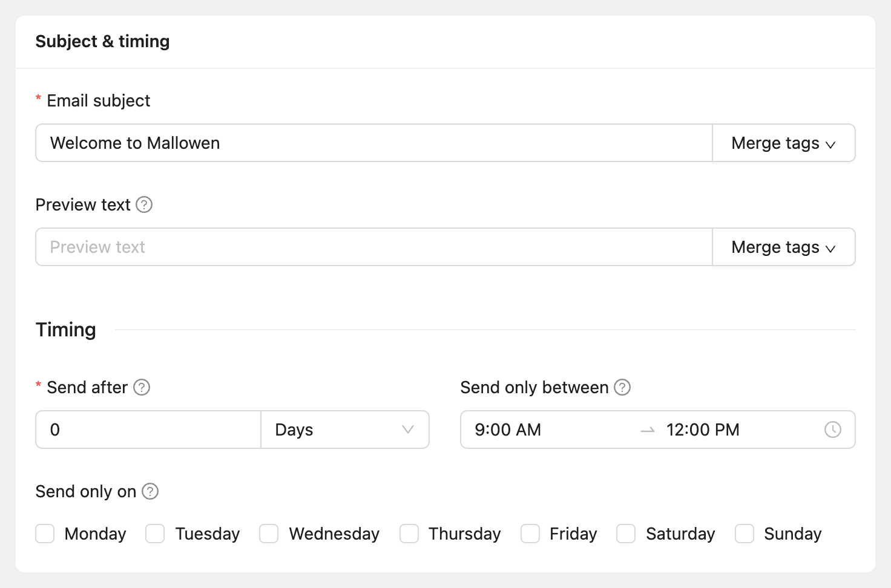891x588 pixels.
Task: Edit the 9:00 AM start time
Action: click(x=508, y=430)
